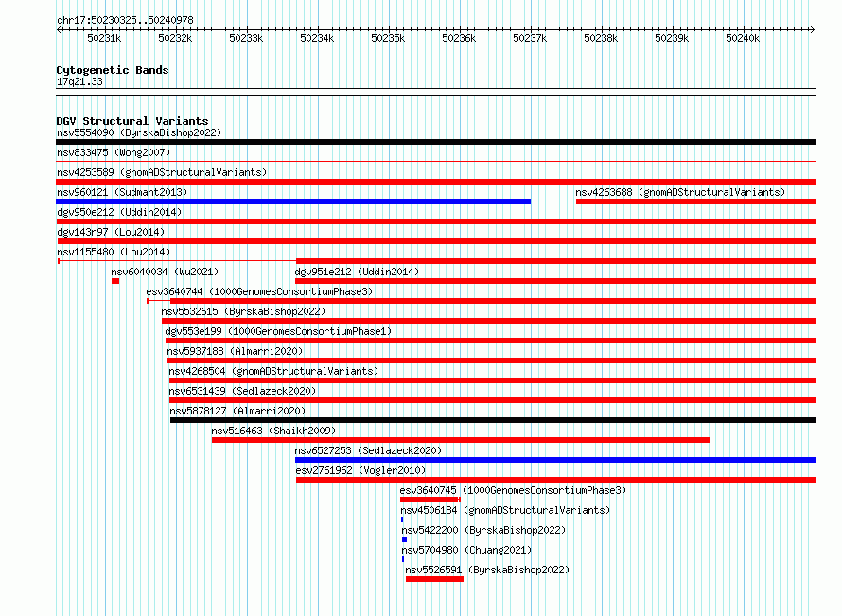The image size is (842, 616).
Task: Click the DGV Structural Variants track heading
Action: click(132, 121)
